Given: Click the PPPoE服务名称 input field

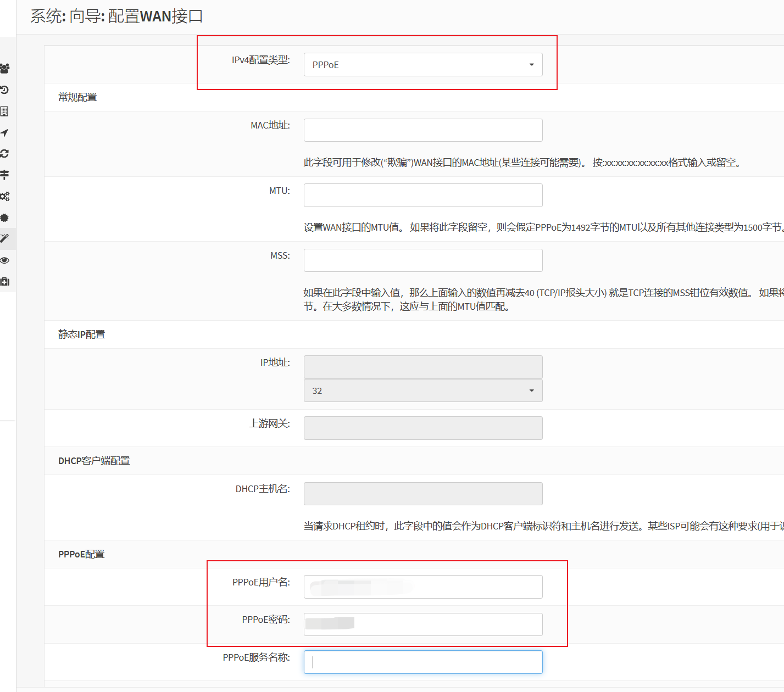Looking at the screenshot, I should tap(423, 662).
